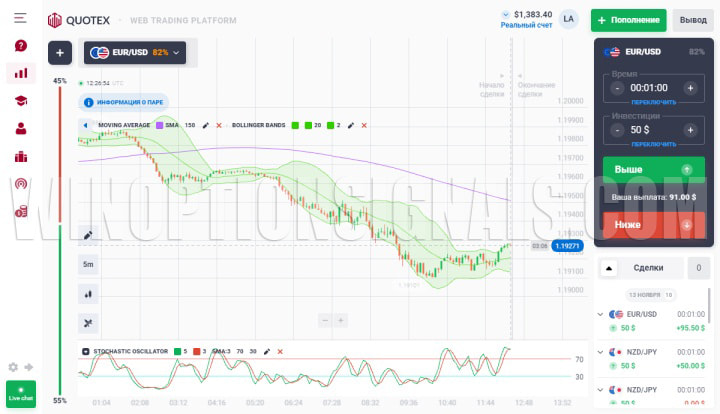
Task: Open the education graduation cap section
Action: 21,101
